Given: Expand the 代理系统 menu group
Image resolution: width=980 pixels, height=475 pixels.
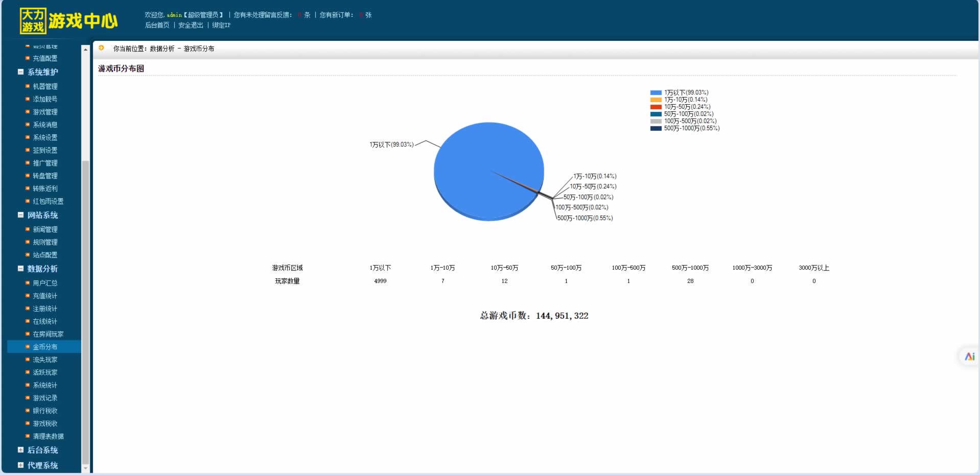Looking at the screenshot, I should [21, 465].
